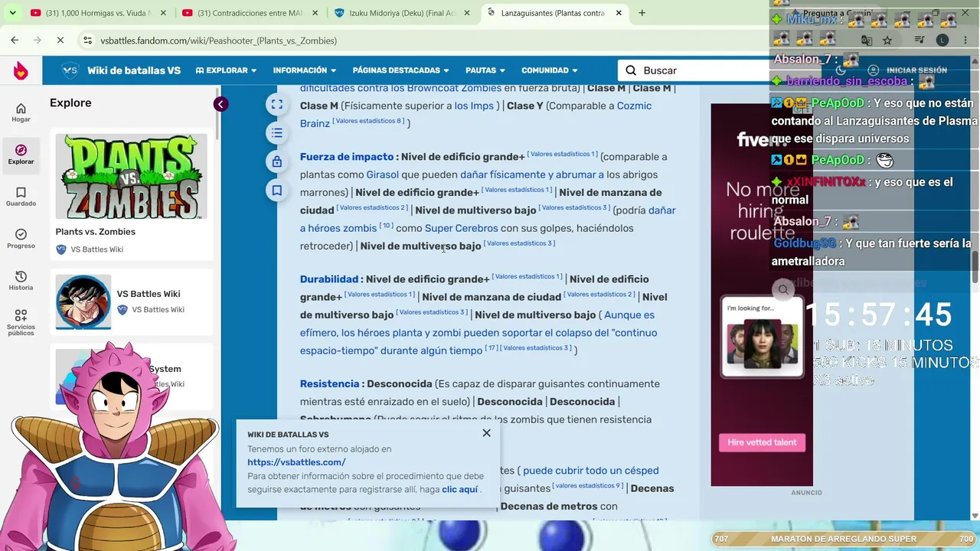Open a new browser tab

(x=642, y=13)
